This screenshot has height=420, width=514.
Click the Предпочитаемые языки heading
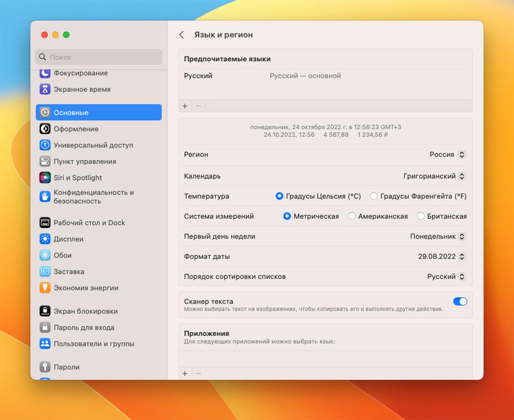(x=227, y=59)
